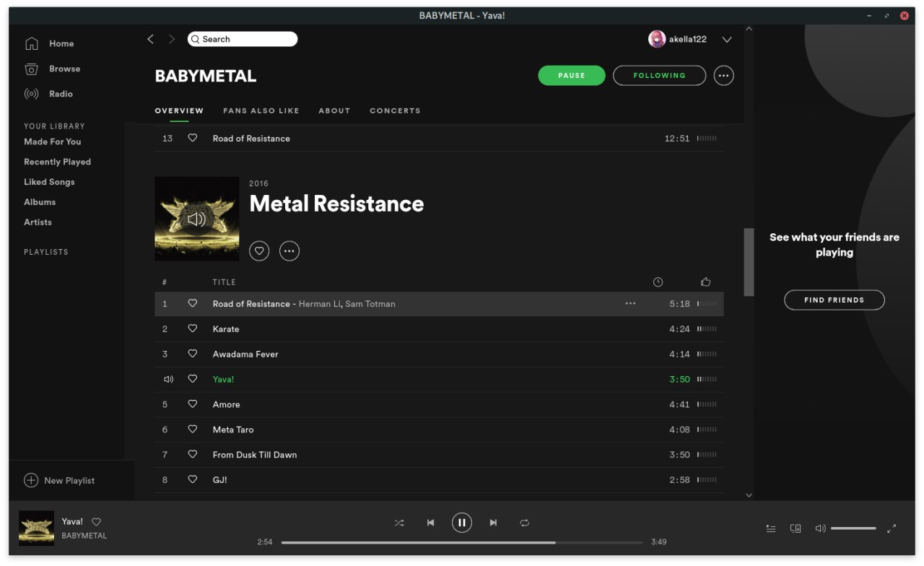Open devices available menu
This screenshot has width=924, height=566.
click(796, 528)
